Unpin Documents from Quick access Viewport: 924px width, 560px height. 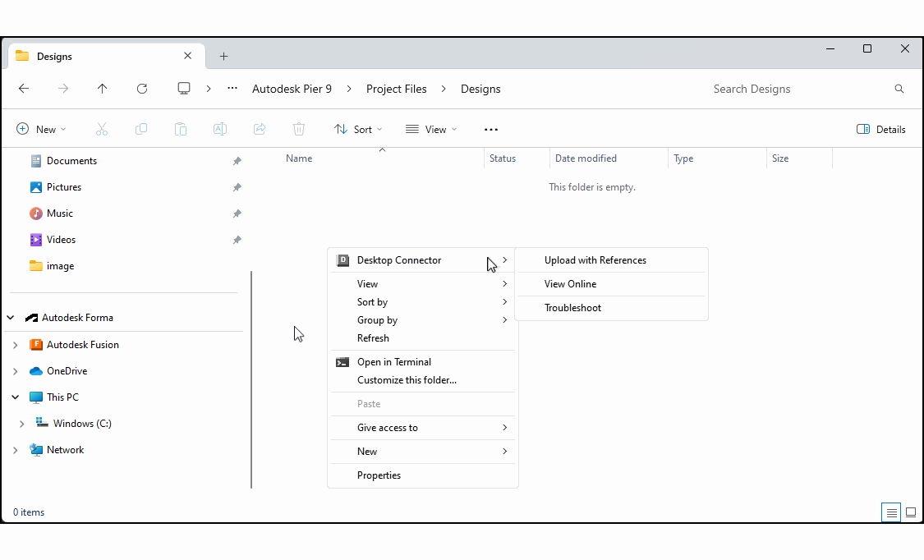pyautogui.click(x=237, y=161)
